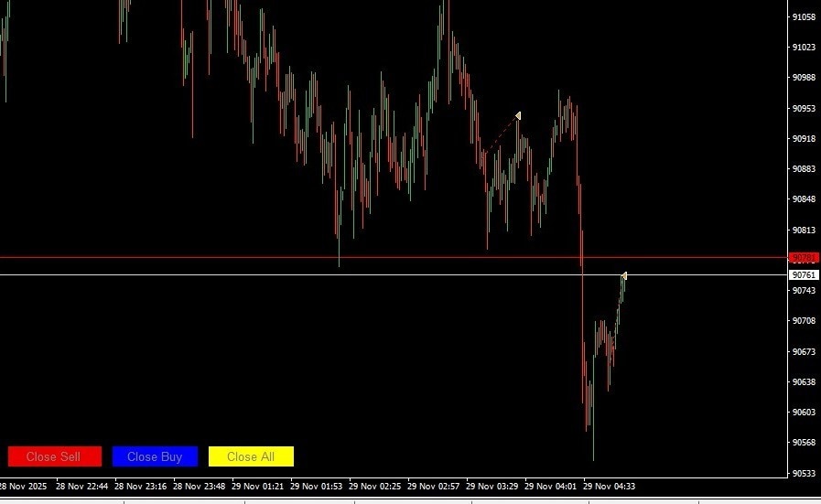Screen dimensions: 821x504
Task: Click the 90988 price scale value
Action: pyautogui.click(x=804, y=78)
